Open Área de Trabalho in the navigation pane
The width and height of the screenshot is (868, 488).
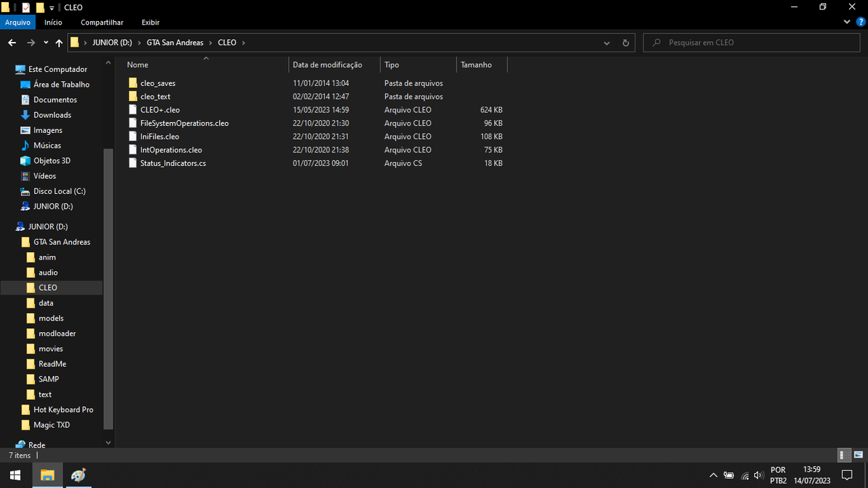(61, 85)
